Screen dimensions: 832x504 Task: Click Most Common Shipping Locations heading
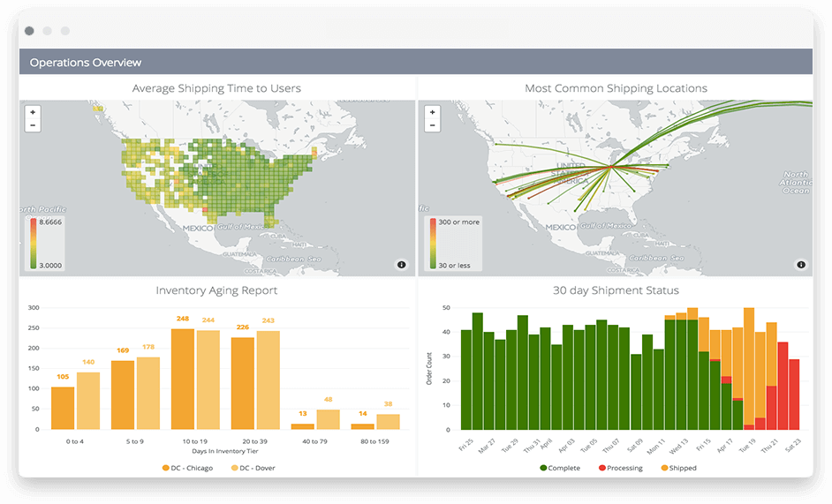616,88
